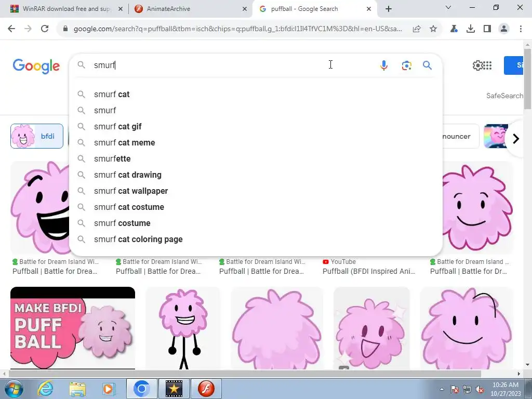The height and width of the screenshot is (399, 532).
Task: Switch to Chrome in the taskbar
Action: [x=142, y=389]
